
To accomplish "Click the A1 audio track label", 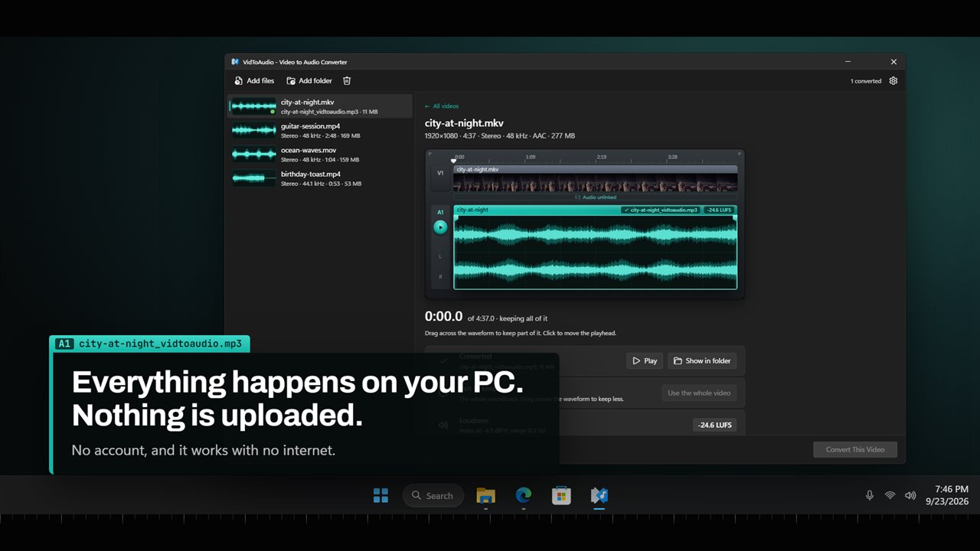I will [x=440, y=212].
